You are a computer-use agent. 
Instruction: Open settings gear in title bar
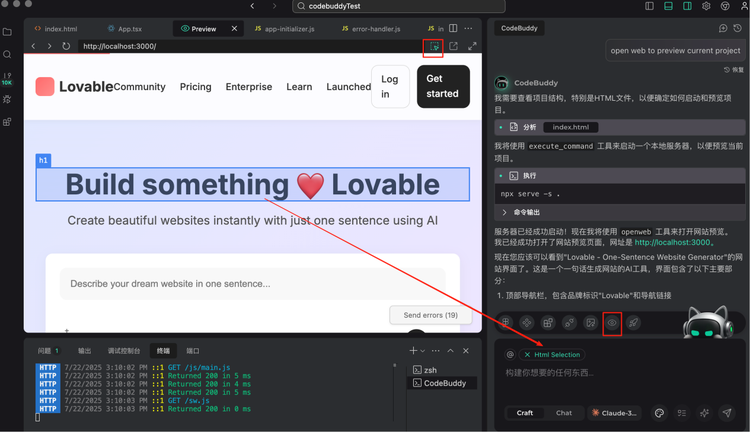click(x=706, y=6)
